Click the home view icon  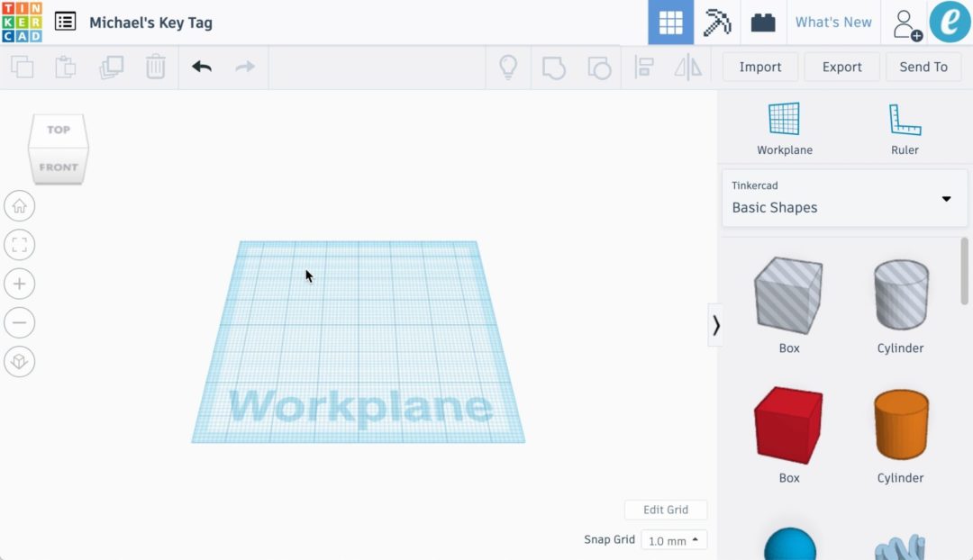(20, 205)
